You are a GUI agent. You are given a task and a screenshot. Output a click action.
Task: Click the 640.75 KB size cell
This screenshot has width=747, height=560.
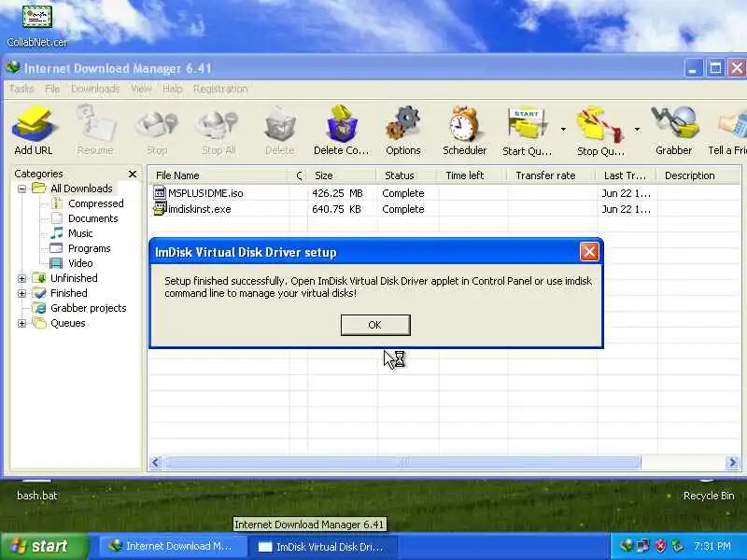336,209
